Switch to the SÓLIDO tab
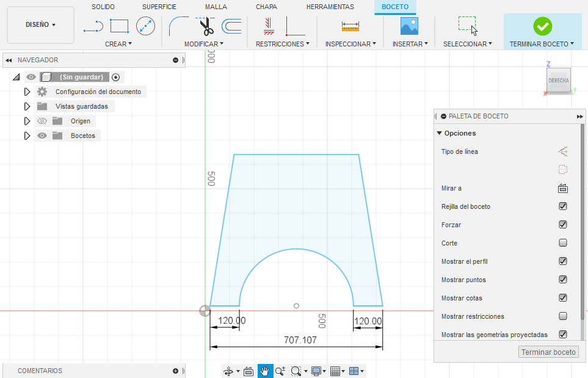Viewport: 588px width, 378px height. 103,7
